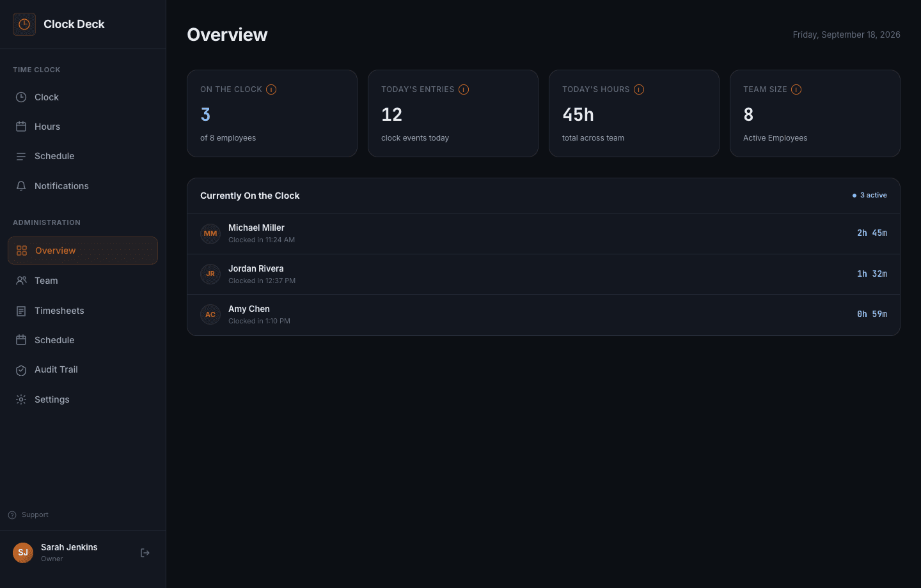The image size is (921, 588).
Task: Select the Amy Chen row
Action: tap(544, 314)
